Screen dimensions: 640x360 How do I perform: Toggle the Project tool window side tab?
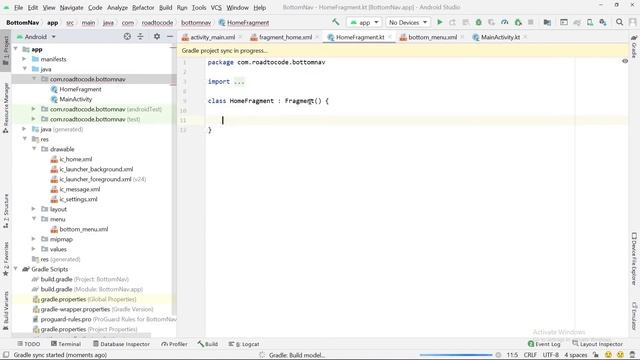tap(6, 50)
